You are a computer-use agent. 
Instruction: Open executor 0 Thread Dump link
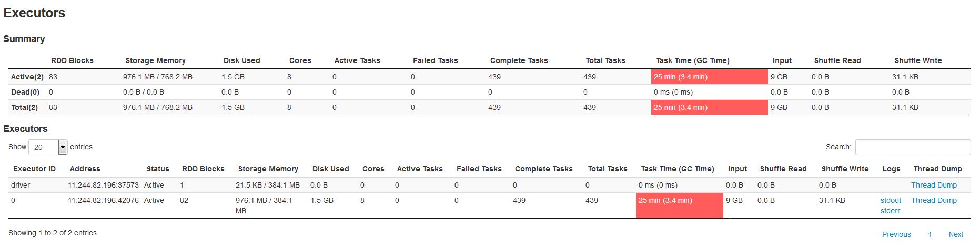[x=934, y=200]
